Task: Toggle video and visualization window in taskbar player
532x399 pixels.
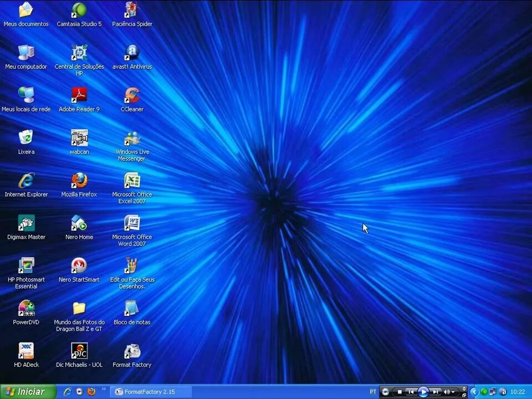Action: [x=464, y=389]
